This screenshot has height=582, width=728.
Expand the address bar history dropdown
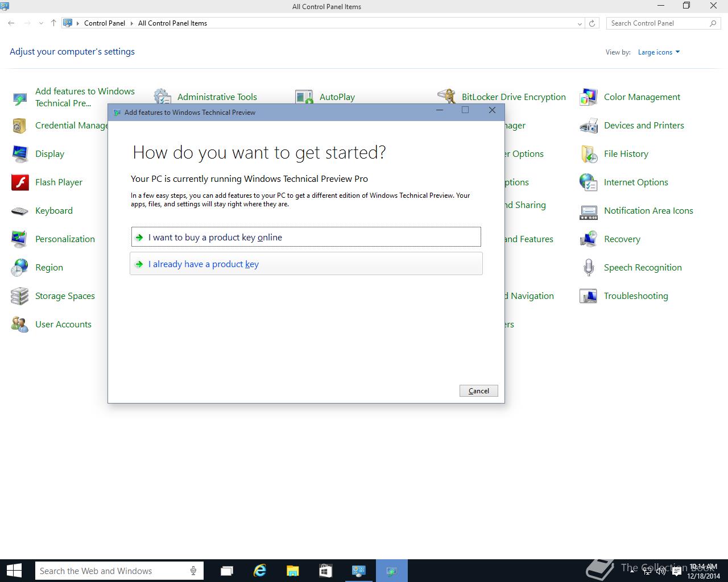pos(580,23)
